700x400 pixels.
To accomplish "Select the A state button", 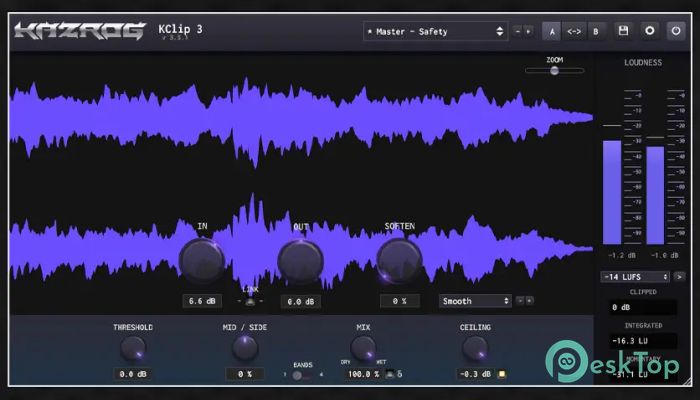I will [552, 31].
